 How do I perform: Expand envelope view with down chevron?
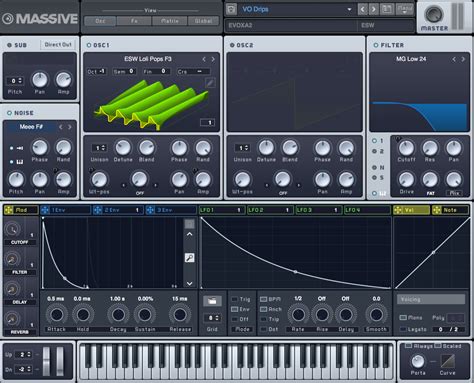tap(189, 283)
